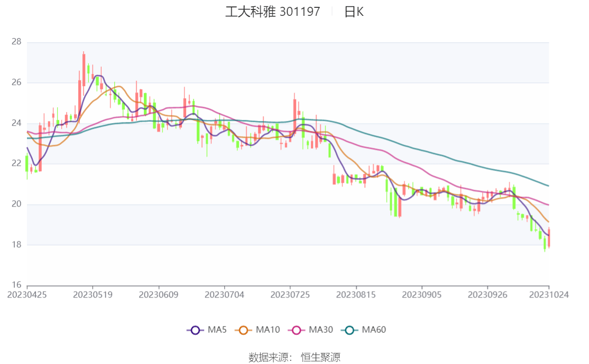
Task: Click the MA60 legend label text
Action: pos(374,330)
